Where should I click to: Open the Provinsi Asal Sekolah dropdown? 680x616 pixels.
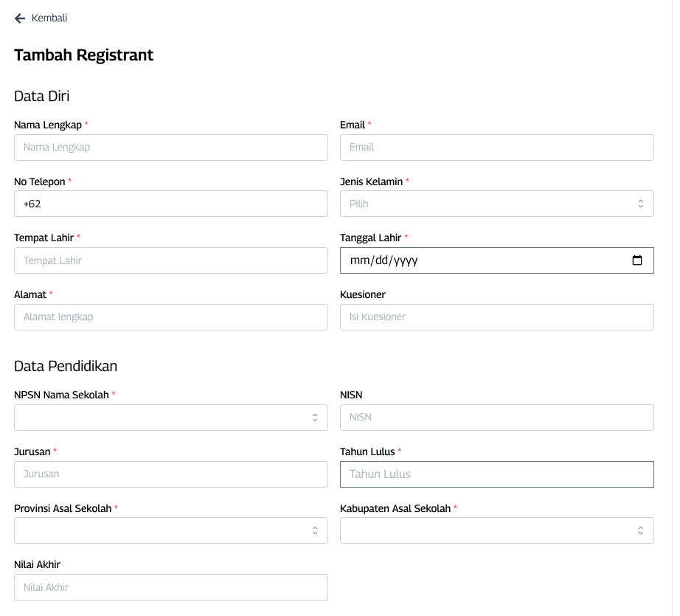coord(170,530)
